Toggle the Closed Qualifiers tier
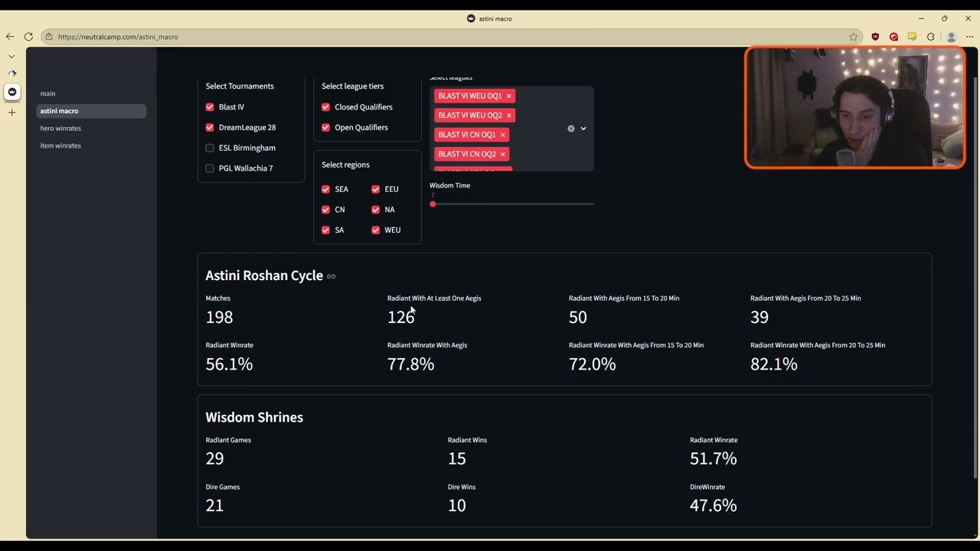 325,107
